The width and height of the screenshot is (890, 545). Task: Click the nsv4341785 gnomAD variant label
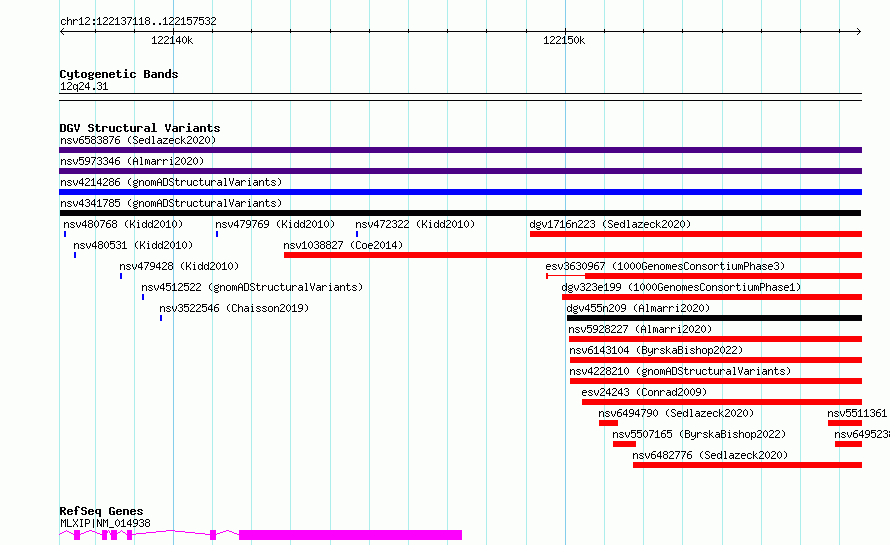171,203
